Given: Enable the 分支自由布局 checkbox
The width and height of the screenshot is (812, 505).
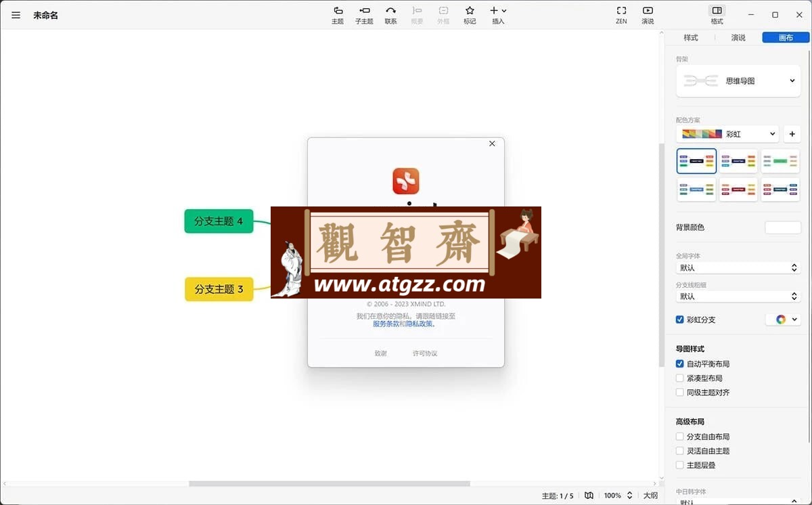Looking at the screenshot, I should tap(680, 437).
